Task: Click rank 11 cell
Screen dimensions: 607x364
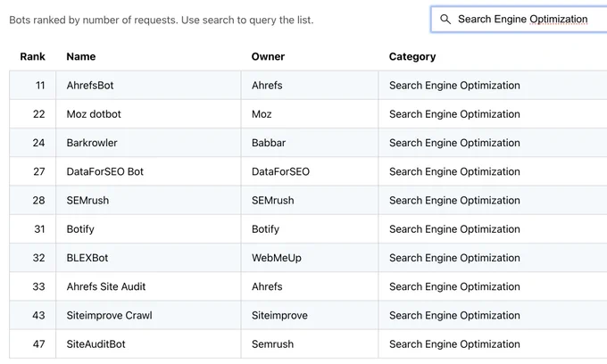Action: 32,85
